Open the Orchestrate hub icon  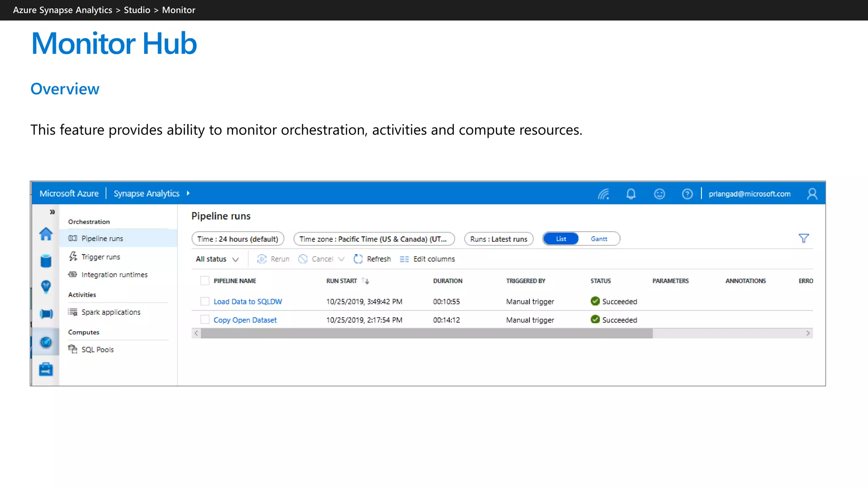tap(46, 314)
